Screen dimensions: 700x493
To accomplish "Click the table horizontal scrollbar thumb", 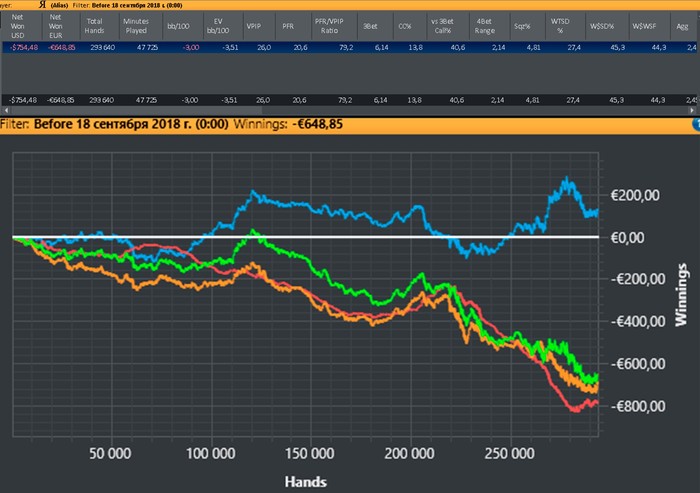I will [x=136, y=110].
